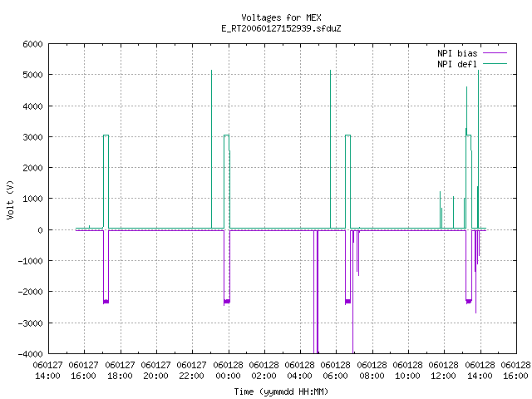This screenshot has height=399, width=532.
Task: Click the x-axis tick label 060128 14:00
Action: point(480,371)
